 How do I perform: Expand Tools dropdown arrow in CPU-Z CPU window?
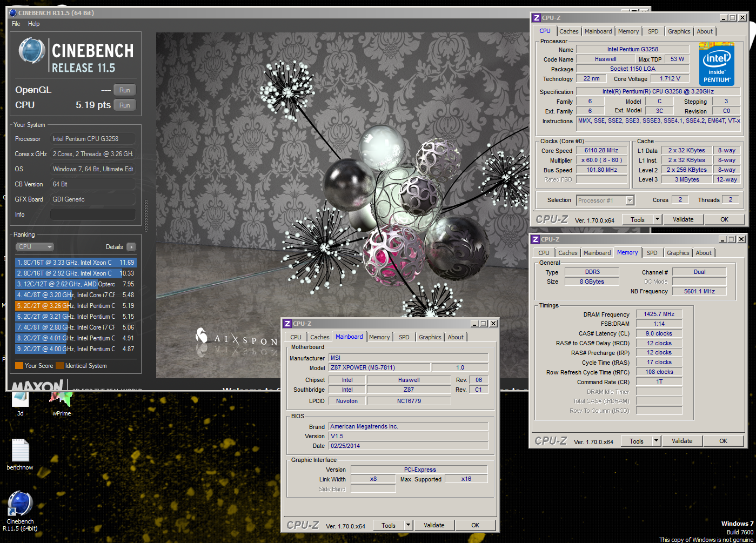[x=657, y=219]
